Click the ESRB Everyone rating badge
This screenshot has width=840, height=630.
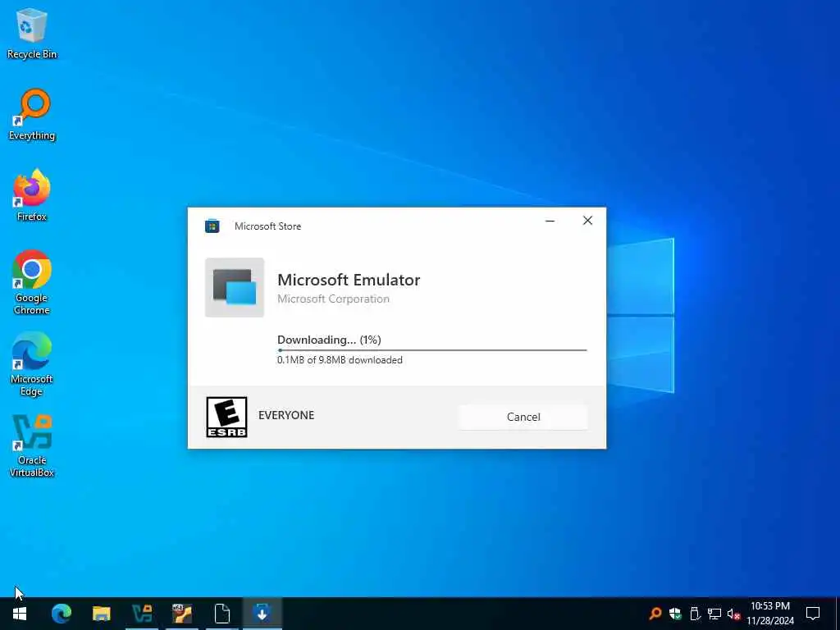coord(226,417)
